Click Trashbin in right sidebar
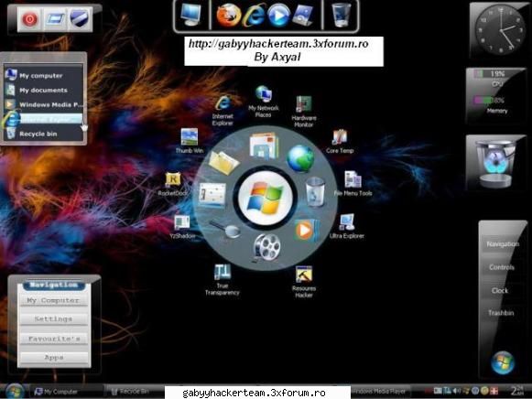Screen dimensions: 532x399 [x=501, y=313]
